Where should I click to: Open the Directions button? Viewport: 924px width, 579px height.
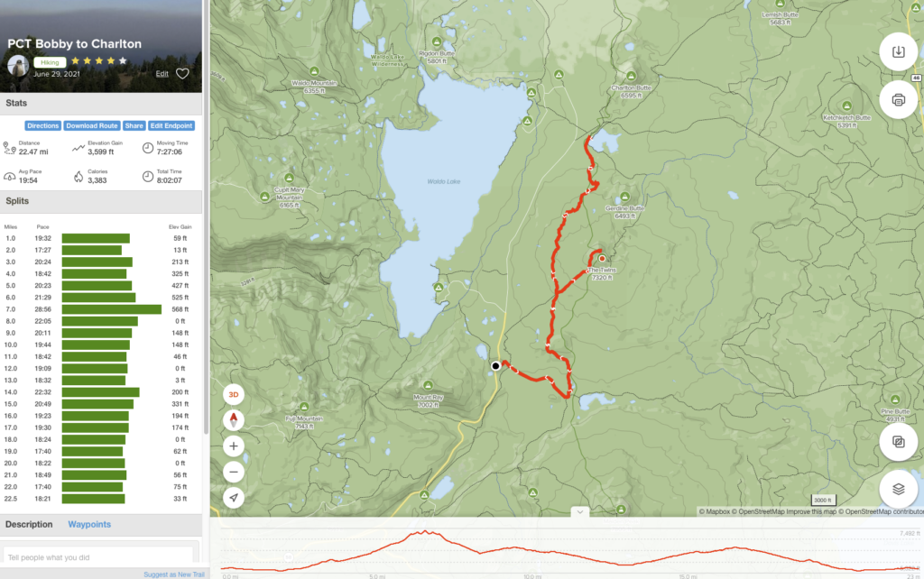(43, 125)
